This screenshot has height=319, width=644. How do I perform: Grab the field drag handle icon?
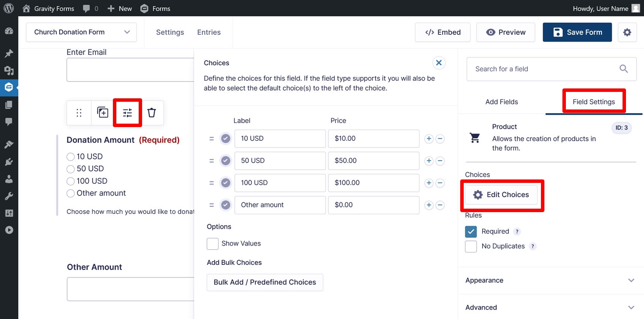click(x=79, y=113)
